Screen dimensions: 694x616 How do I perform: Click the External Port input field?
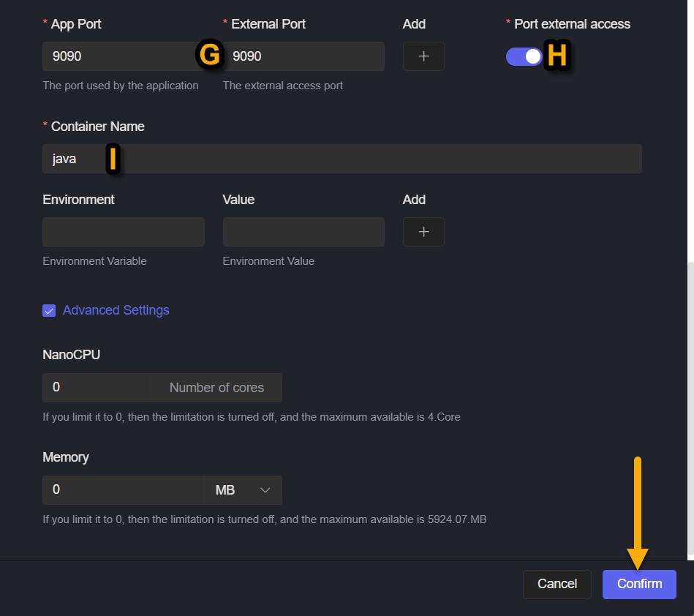(303, 56)
